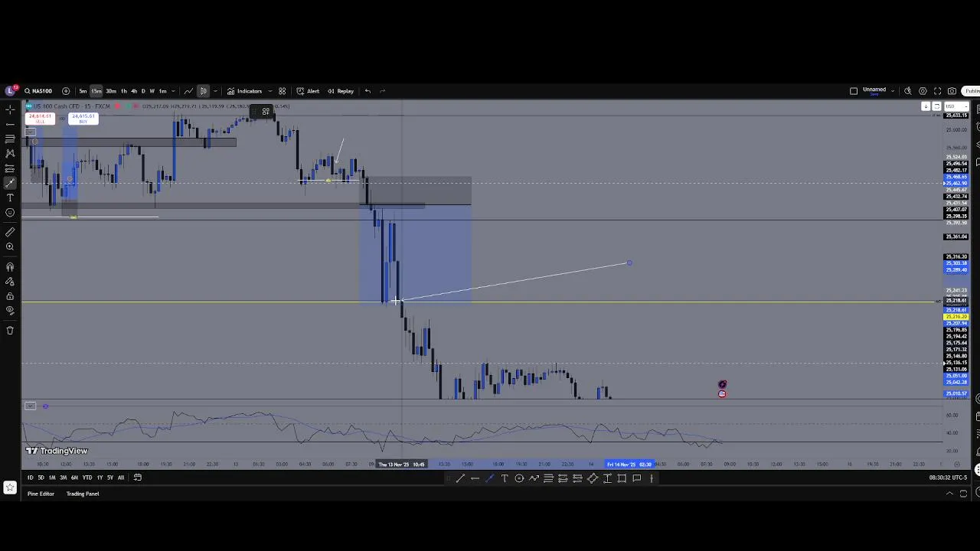The height and width of the screenshot is (551, 980).
Task: Select the 15m timeframe
Action: (x=96, y=91)
